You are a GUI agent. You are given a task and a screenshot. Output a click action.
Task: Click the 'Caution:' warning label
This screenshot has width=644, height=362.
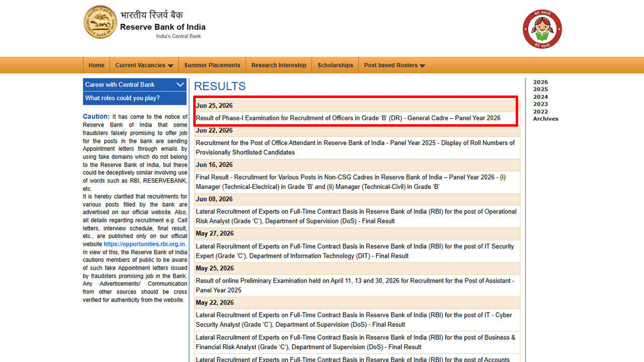point(96,117)
